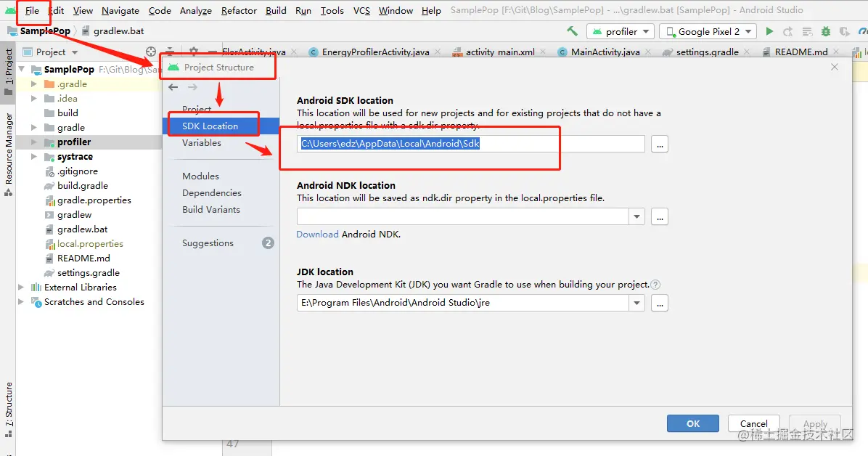Run the app with the green play icon
The width and height of the screenshot is (868, 456).
coord(769,31)
